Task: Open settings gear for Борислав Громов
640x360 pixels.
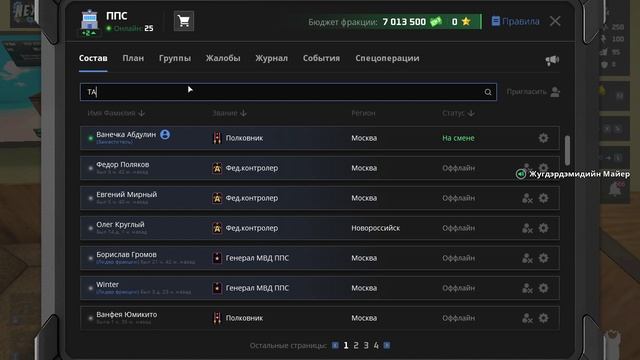Action: (543, 258)
